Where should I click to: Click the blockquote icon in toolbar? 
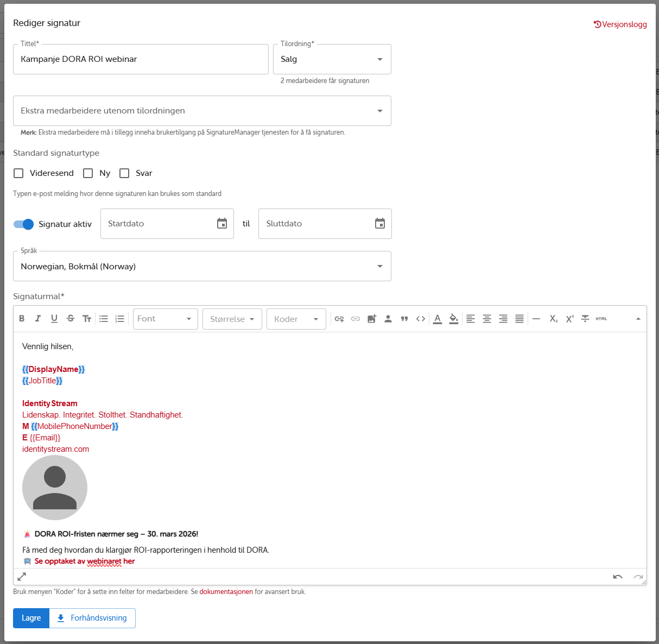(404, 319)
